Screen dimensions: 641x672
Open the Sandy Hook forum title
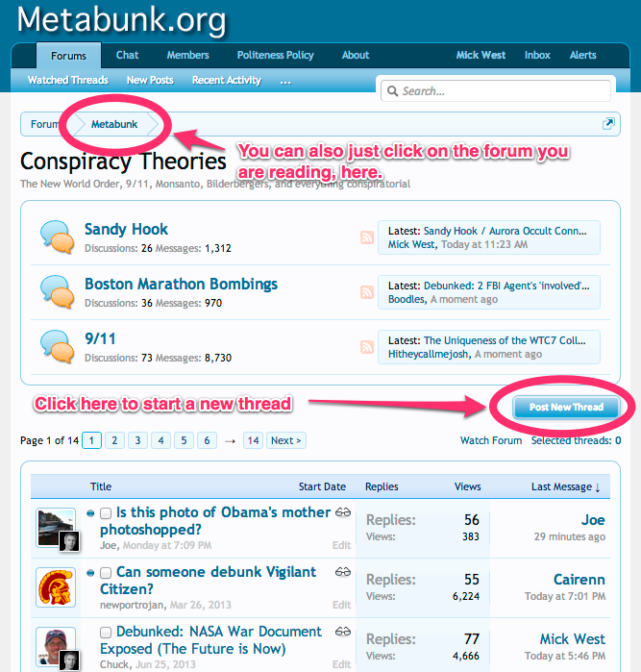pyautogui.click(x=126, y=229)
